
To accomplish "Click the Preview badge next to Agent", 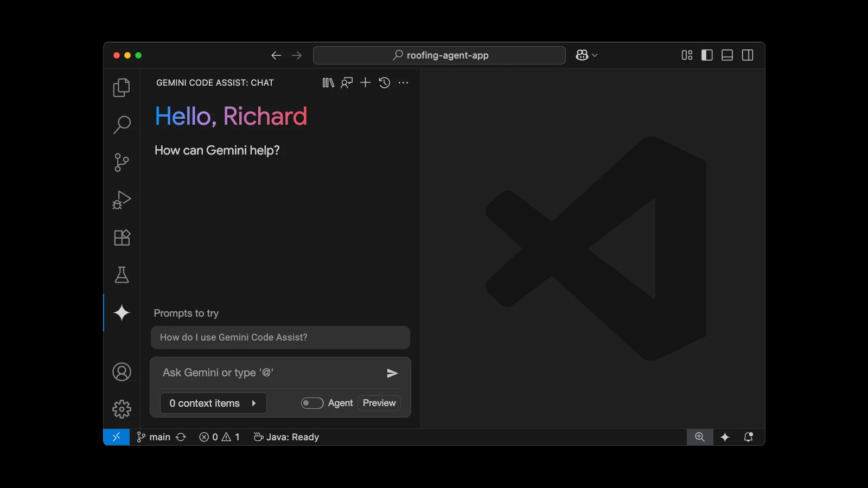I will 379,403.
